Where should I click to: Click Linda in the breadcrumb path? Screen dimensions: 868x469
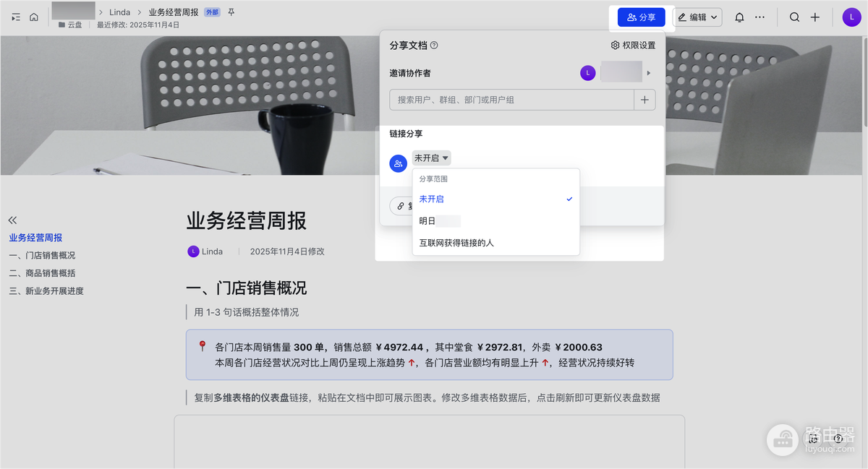[x=120, y=12]
